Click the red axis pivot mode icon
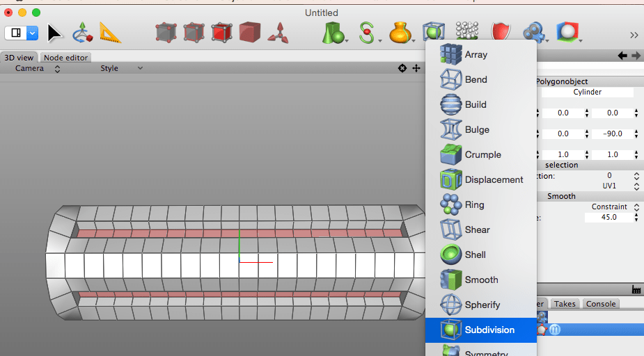The height and width of the screenshot is (356, 644). pyautogui.click(x=278, y=33)
